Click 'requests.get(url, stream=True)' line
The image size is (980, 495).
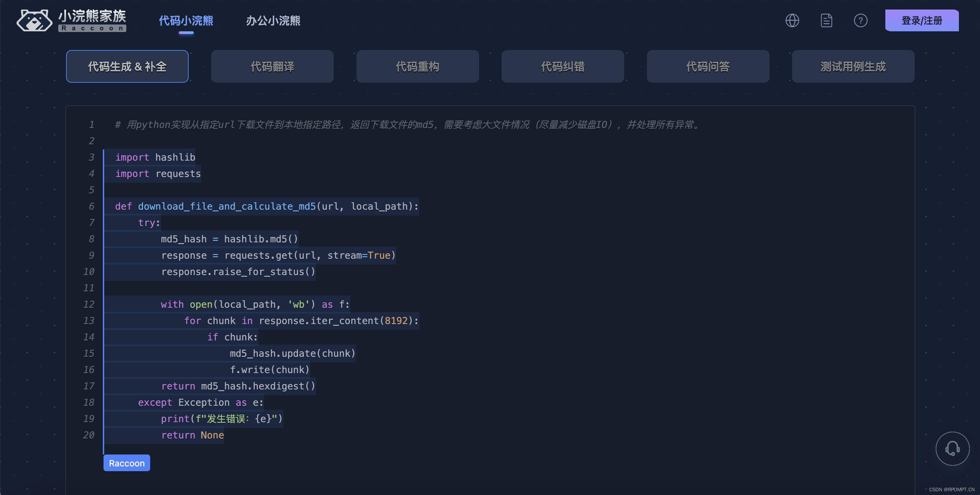(279, 255)
